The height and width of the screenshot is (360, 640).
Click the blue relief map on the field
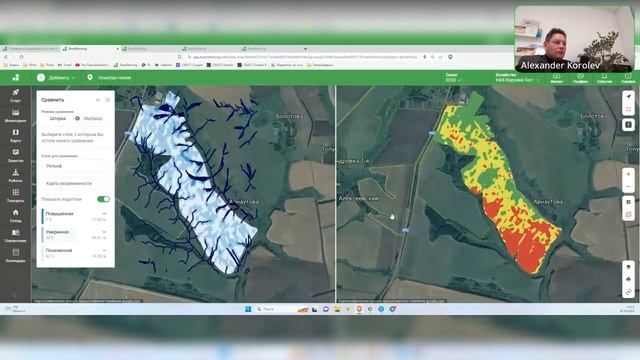tap(192, 184)
